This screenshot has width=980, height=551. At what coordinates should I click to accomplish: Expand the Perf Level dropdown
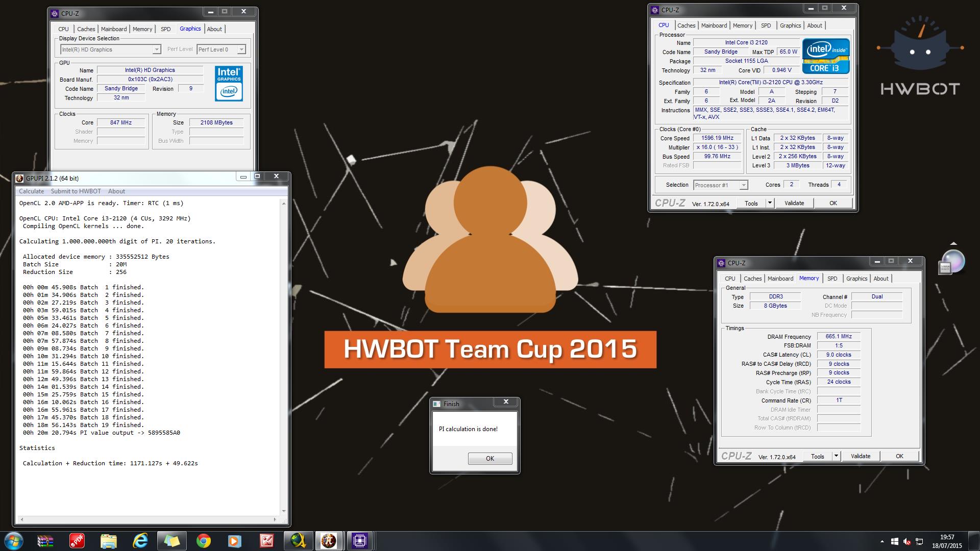[x=241, y=49]
